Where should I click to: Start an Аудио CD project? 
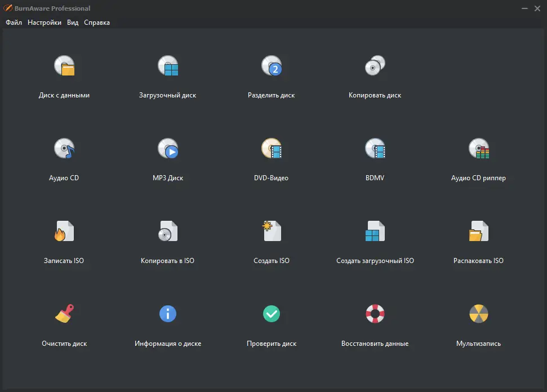[64, 159]
